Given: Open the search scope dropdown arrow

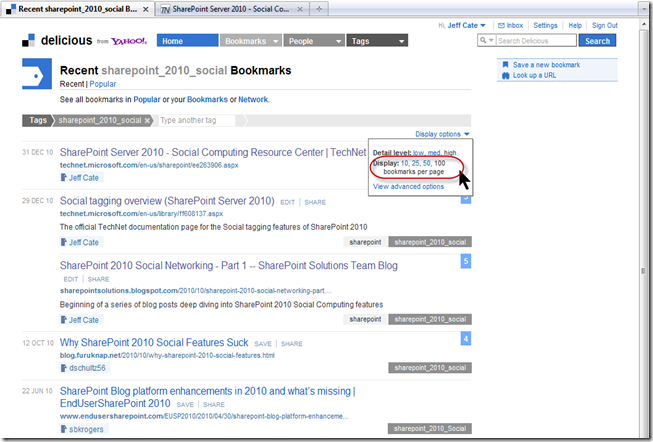Looking at the screenshot, I should [491, 40].
